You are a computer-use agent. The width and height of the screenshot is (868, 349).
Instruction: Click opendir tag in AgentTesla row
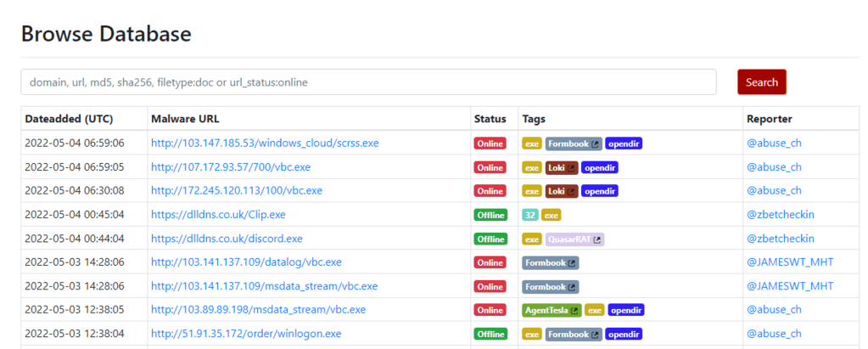[625, 311]
